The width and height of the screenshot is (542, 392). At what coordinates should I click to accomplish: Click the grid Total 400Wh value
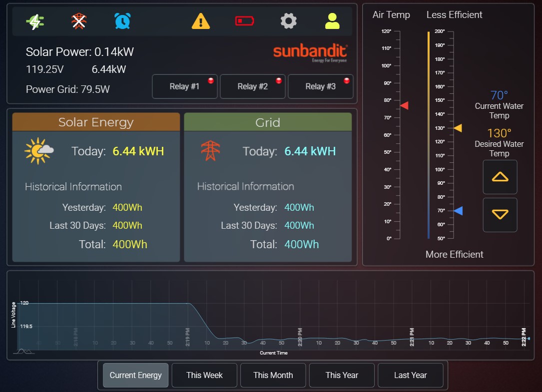coord(301,244)
